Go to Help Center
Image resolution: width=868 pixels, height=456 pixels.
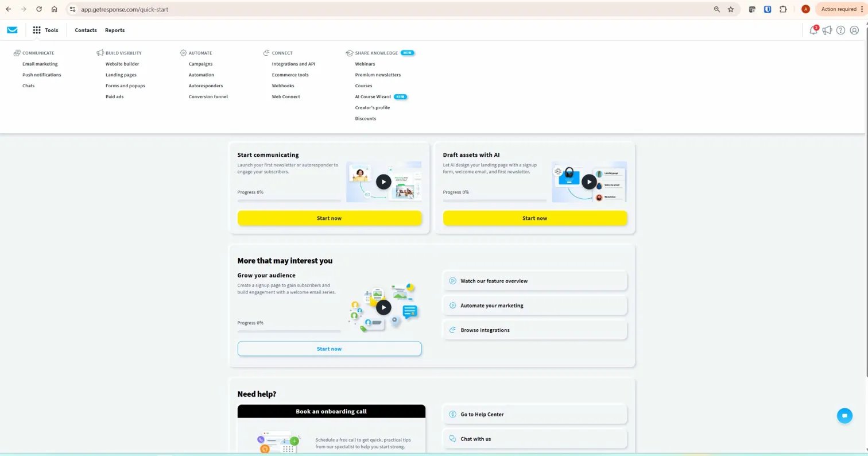pyautogui.click(x=482, y=414)
